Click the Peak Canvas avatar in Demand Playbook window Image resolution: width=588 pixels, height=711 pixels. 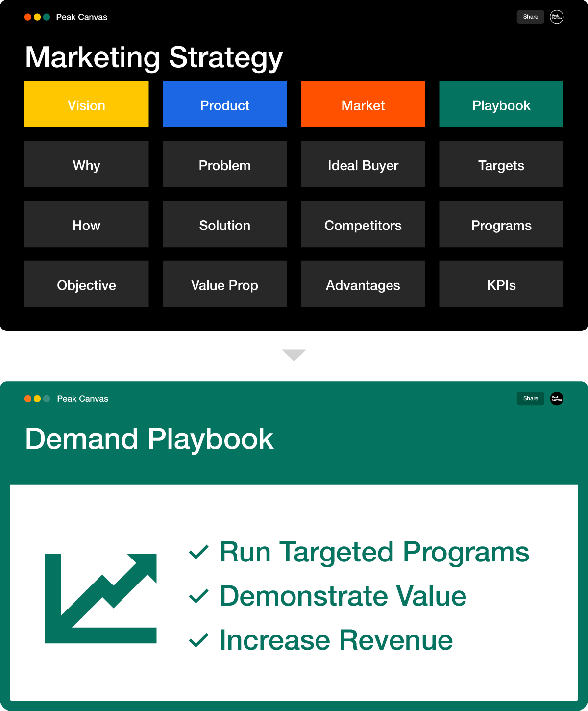(x=557, y=399)
